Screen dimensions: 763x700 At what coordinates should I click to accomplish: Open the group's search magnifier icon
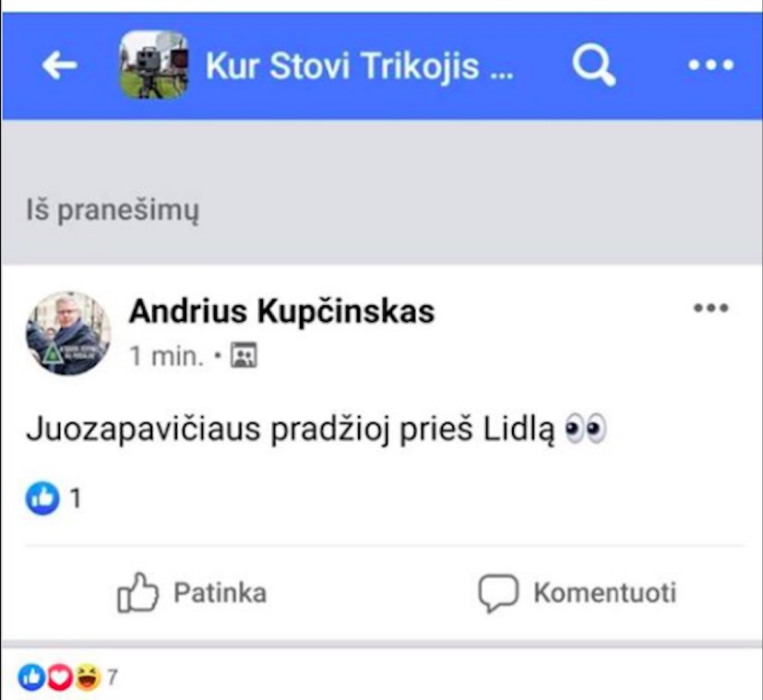click(593, 65)
